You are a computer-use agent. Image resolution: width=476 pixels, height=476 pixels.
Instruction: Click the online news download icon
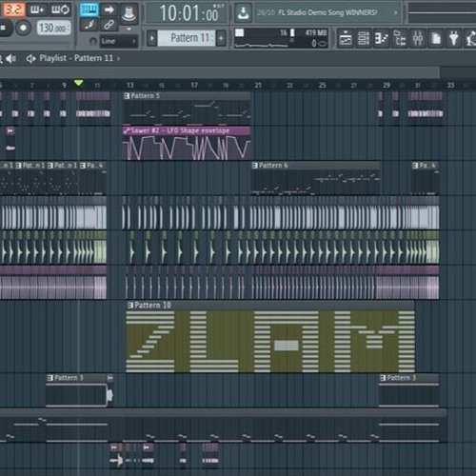[244, 12]
